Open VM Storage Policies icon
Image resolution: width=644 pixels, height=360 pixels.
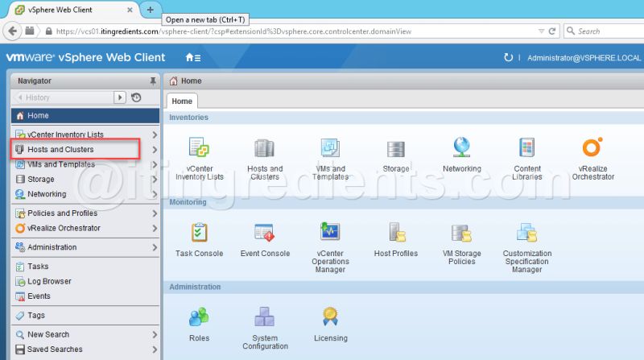[x=461, y=233]
